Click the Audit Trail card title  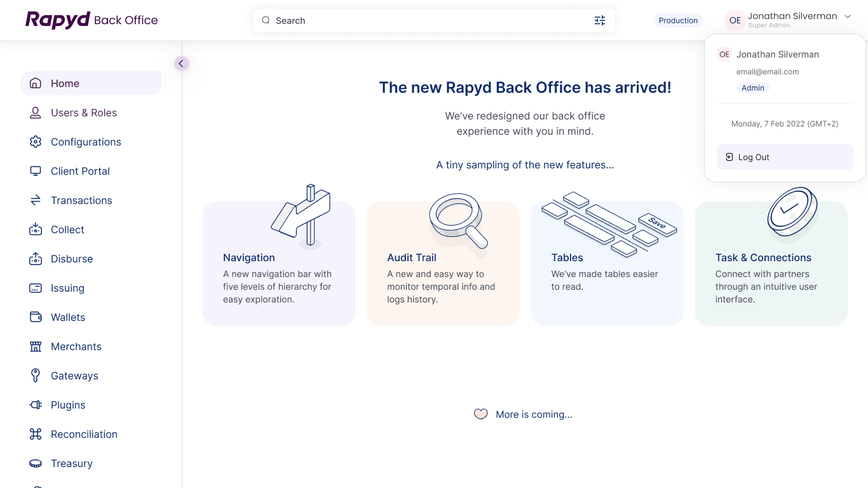[412, 257]
